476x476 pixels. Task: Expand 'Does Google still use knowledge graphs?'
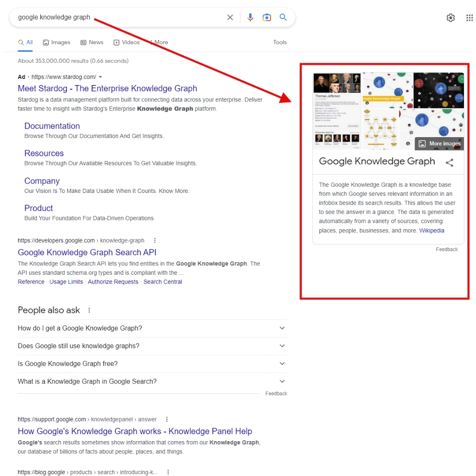(152, 346)
